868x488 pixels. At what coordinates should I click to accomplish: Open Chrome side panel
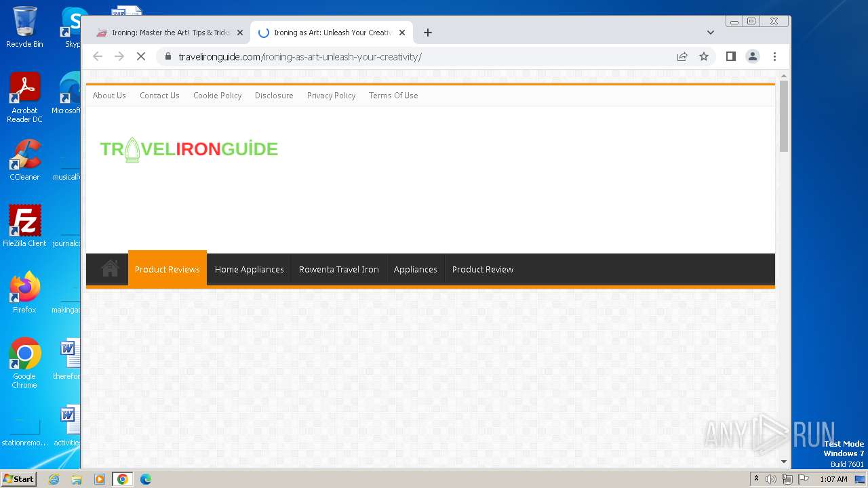pyautogui.click(x=730, y=57)
